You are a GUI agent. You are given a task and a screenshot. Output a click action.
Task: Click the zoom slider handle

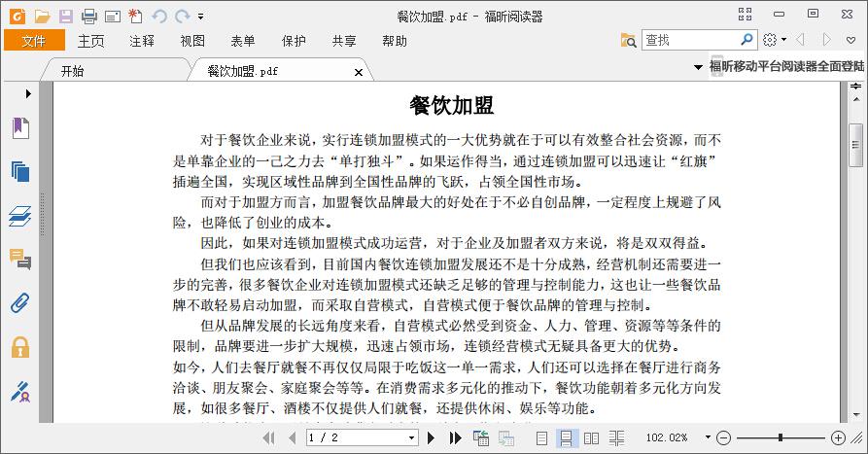coord(780,437)
